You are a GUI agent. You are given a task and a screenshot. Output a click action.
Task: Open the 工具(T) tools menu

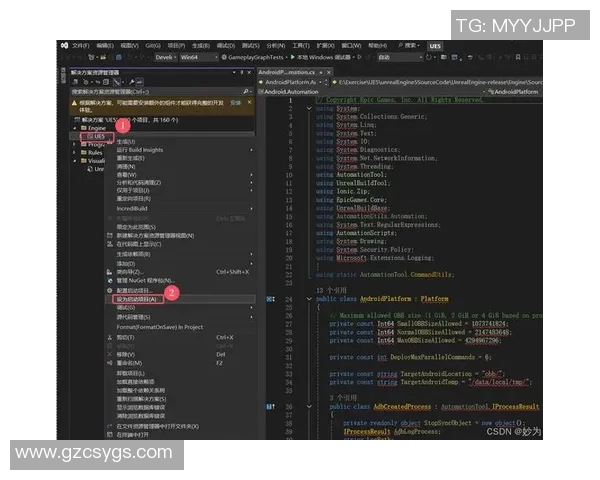coord(301,46)
